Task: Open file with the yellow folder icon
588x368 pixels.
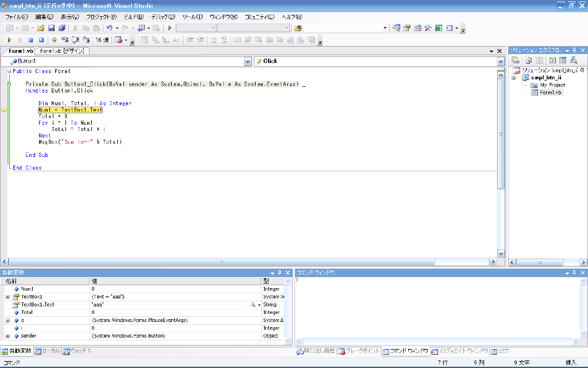Action: point(41,28)
